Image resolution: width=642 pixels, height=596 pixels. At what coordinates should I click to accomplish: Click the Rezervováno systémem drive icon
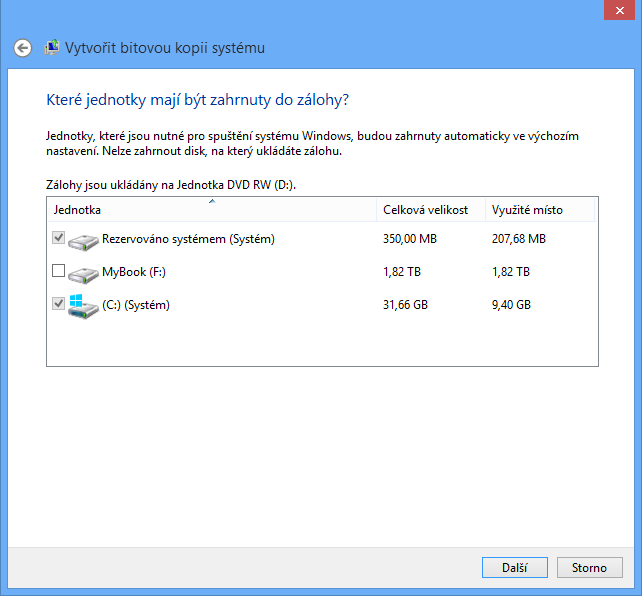pos(84,239)
